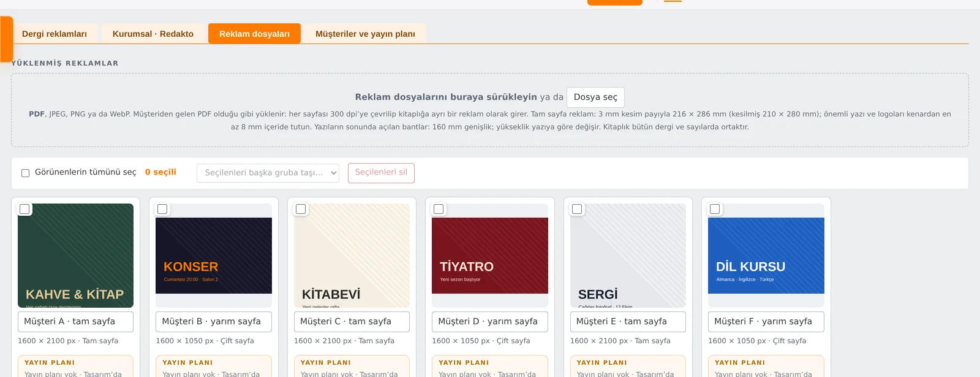Edit the Müşteri F · yarım sayfa name field
This screenshot has height=377, width=980.
[x=766, y=322]
